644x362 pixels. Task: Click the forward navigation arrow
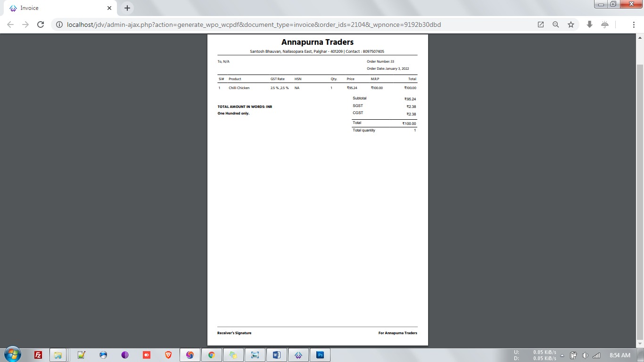coord(25,25)
